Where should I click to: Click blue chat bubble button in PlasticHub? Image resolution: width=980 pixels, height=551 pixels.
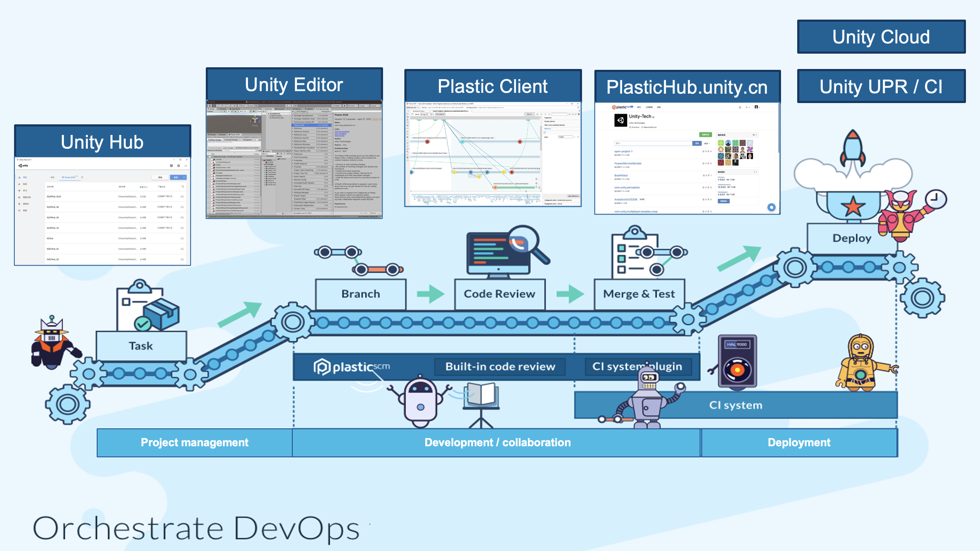(x=771, y=207)
